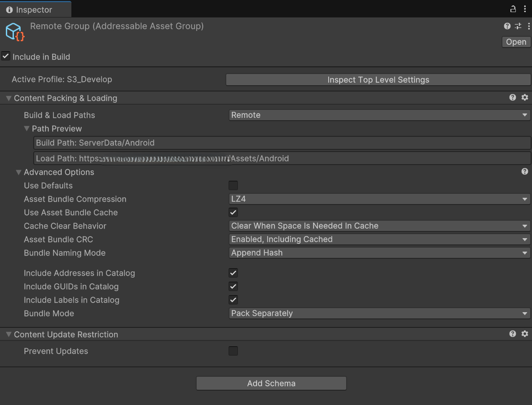
Task: Open the preset selector sliders icon
Action: (x=518, y=26)
